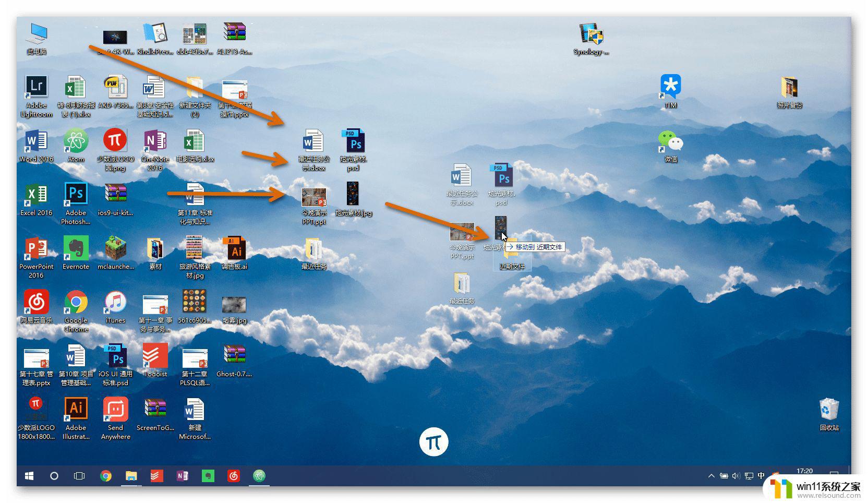This screenshot has width=868, height=503.
Task: Open the Windows Start menu
Action: pyautogui.click(x=29, y=476)
